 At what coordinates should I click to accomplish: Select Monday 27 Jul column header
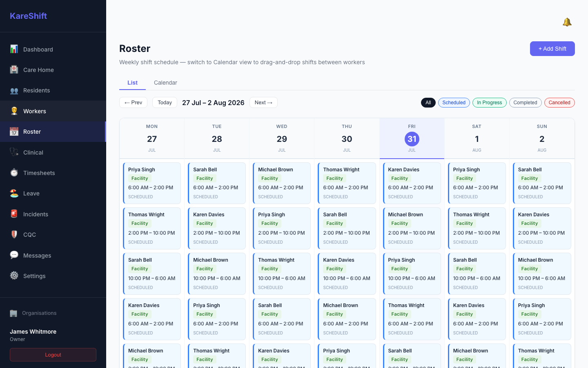pos(152,138)
